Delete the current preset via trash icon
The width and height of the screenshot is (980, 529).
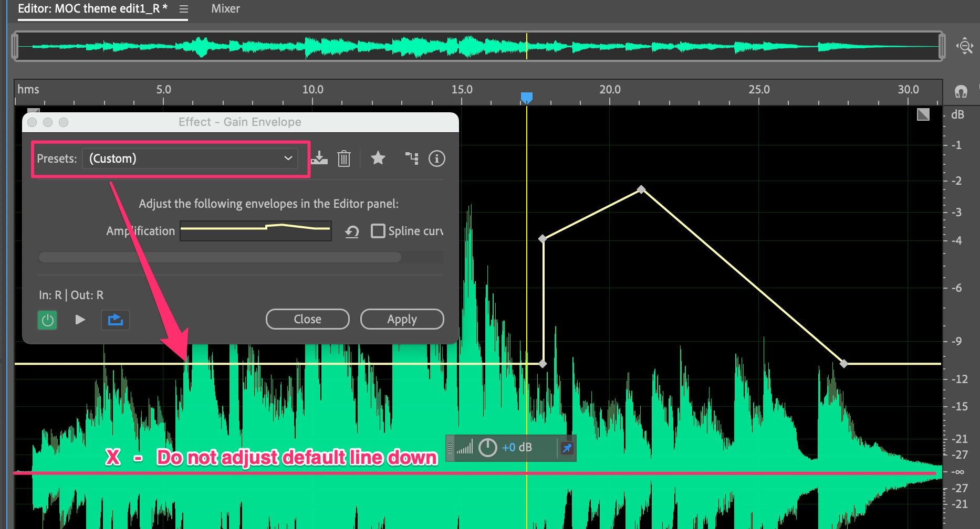(x=344, y=158)
